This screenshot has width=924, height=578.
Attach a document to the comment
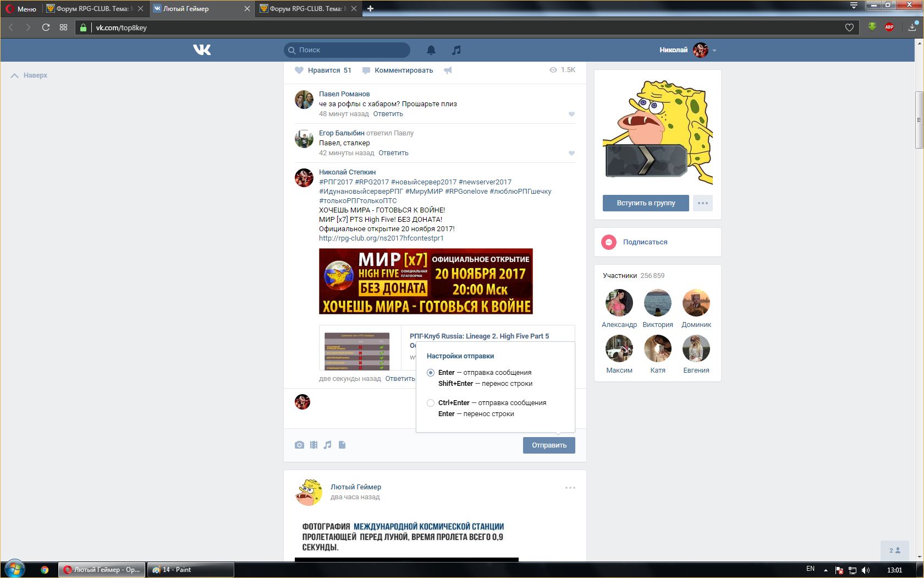(342, 445)
